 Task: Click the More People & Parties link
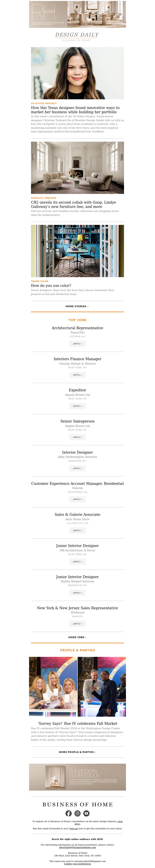tap(77, 752)
